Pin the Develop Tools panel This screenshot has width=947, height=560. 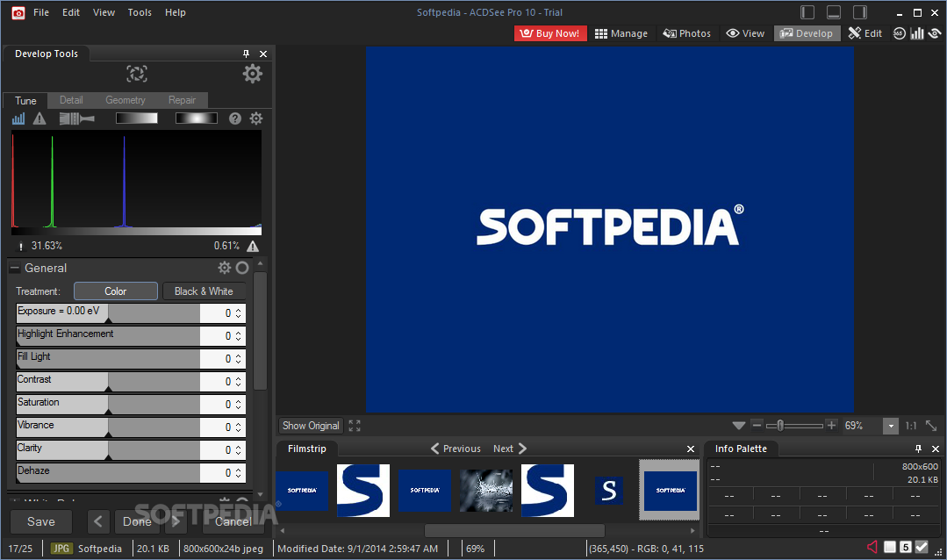pyautogui.click(x=246, y=54)
